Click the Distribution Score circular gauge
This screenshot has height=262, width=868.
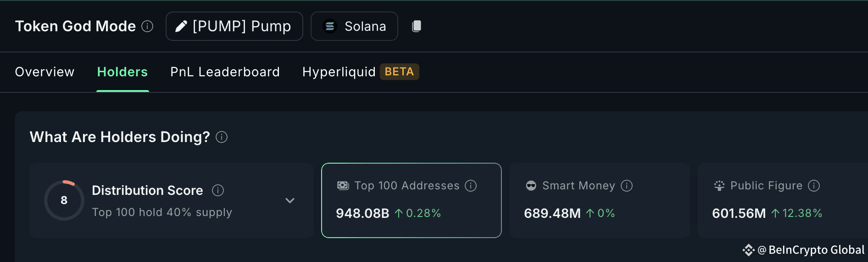64,200
